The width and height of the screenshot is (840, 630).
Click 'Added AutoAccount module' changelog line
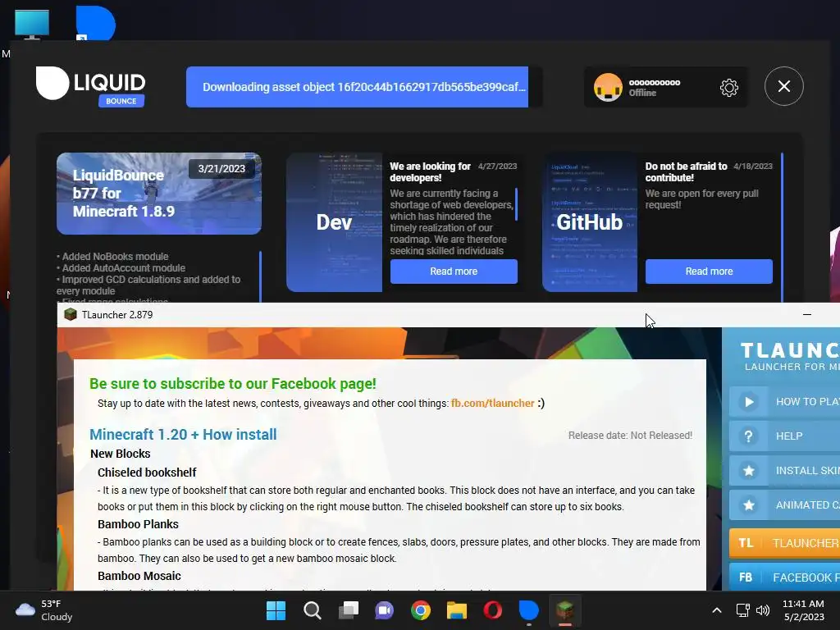point(121,268)
